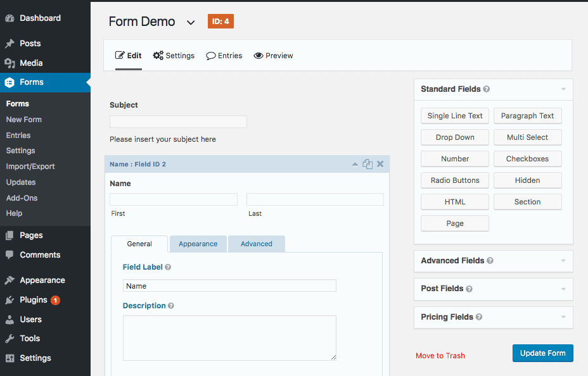Screen dimensions: 588x376
Task: Click the Dashboard gauge icon
Action: click(10, 18)
